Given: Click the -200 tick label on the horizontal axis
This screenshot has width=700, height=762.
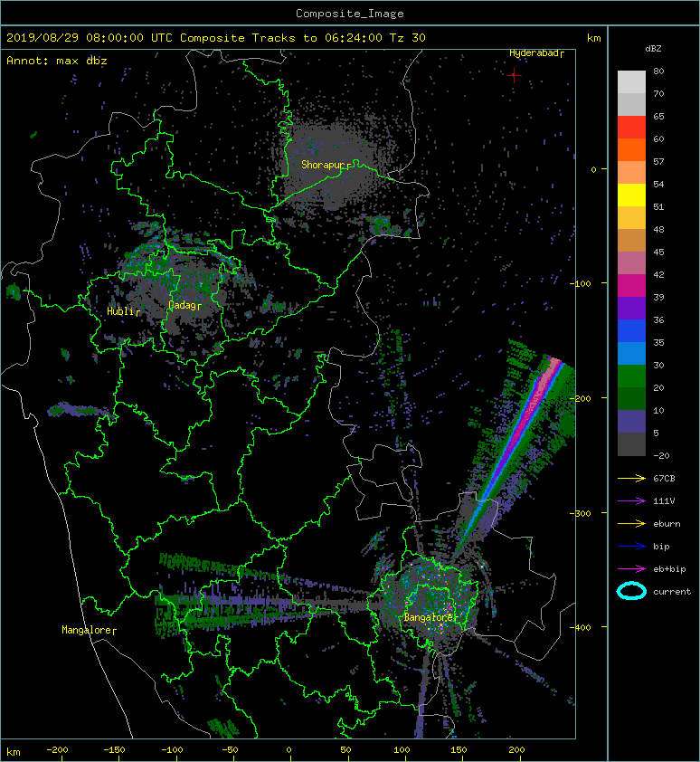Looking at the screenshot, I should pos(57,750).
